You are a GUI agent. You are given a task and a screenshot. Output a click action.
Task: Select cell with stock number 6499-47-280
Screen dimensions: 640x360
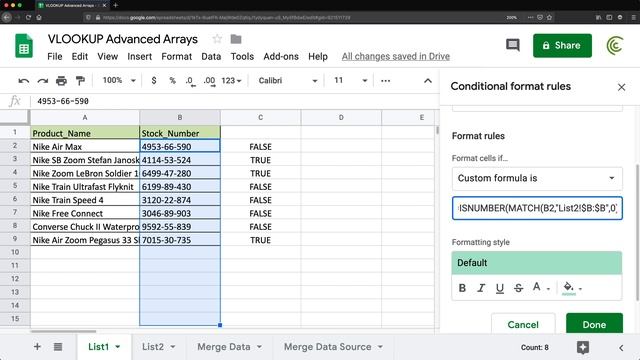tap(180, 173)
